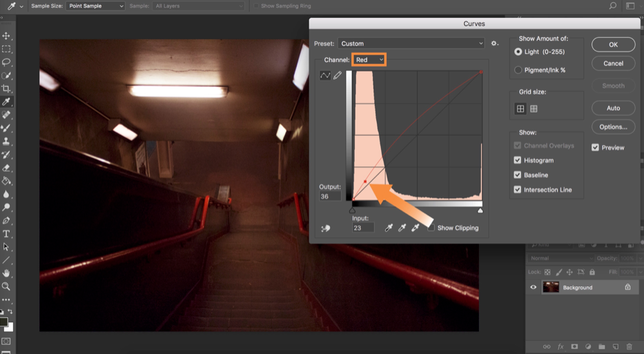
Task: Click the Auto button
Action: click(x=613, y=108)
